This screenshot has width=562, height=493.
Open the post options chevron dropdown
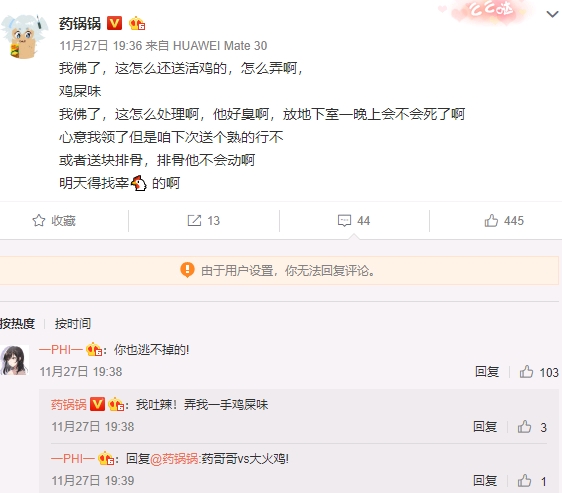coord(552,14)
